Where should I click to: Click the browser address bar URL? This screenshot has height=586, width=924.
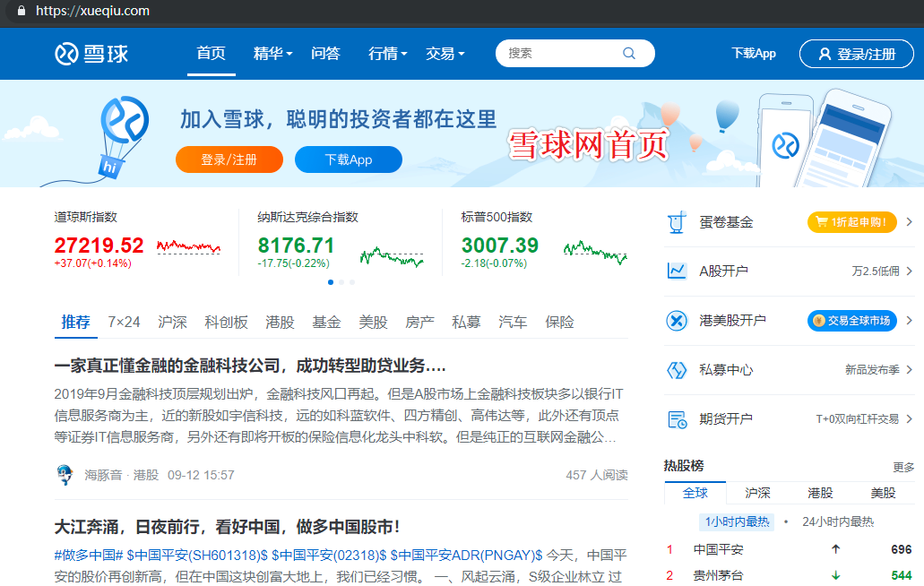pyautogui.click(x=92, y=11)
